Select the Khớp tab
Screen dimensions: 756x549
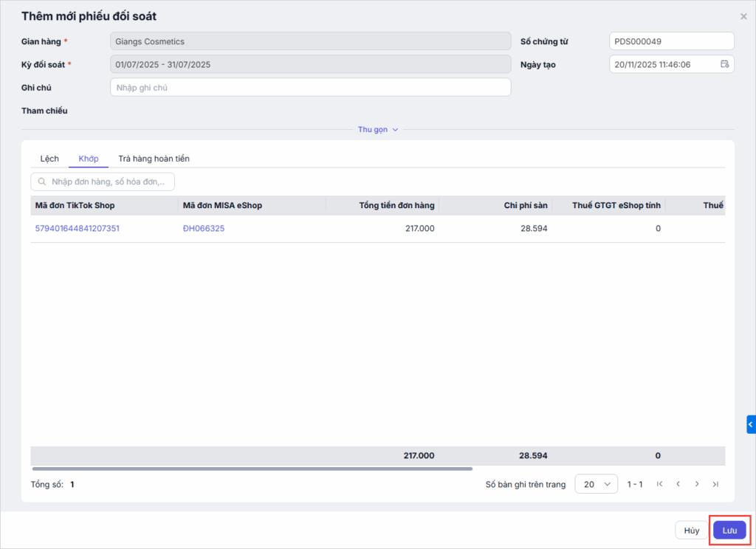click(x=89, y=159)
